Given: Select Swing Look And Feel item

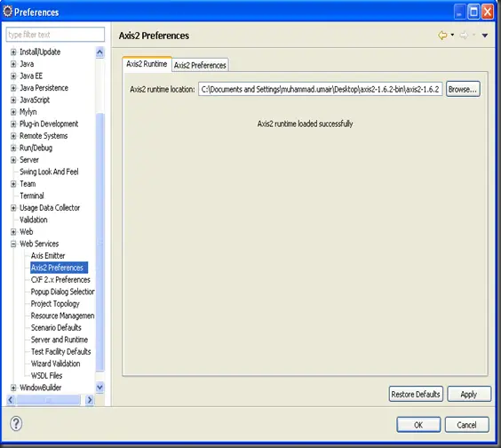Looking at the screenshot, I should pyautogui.click(x=49, y=172).
